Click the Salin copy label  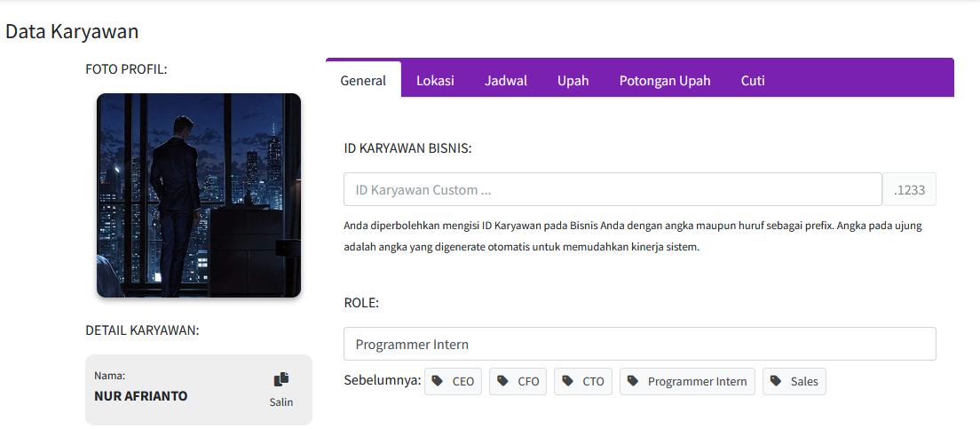(281, 402)
